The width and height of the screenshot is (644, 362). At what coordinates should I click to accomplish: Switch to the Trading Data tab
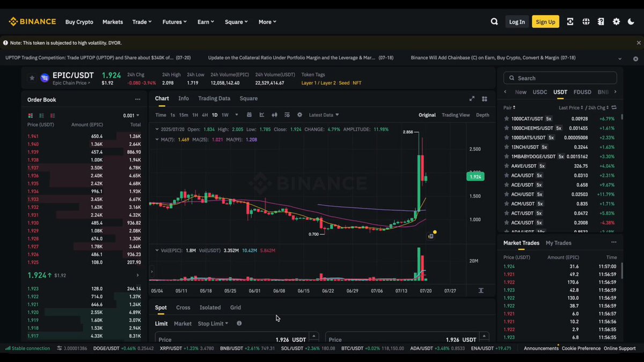(214, 99)
